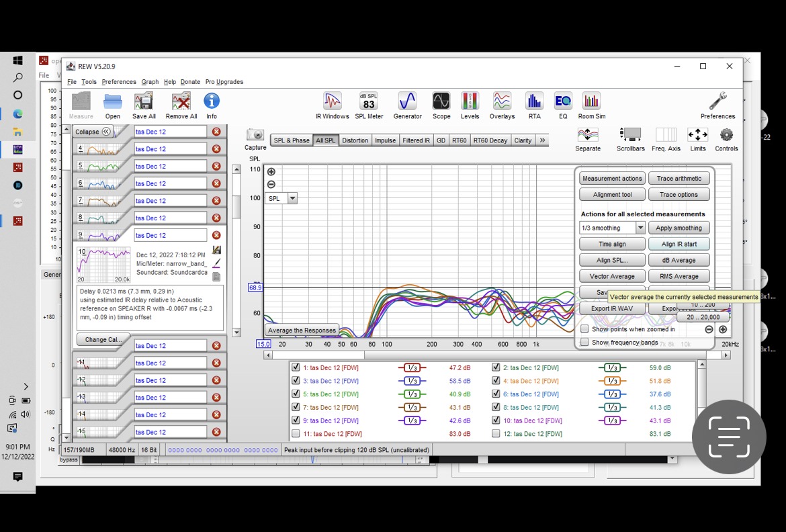Viewport: 786px width, 532px height.
Task: Remove measurement 4 with red X
Action: point(216,149)
